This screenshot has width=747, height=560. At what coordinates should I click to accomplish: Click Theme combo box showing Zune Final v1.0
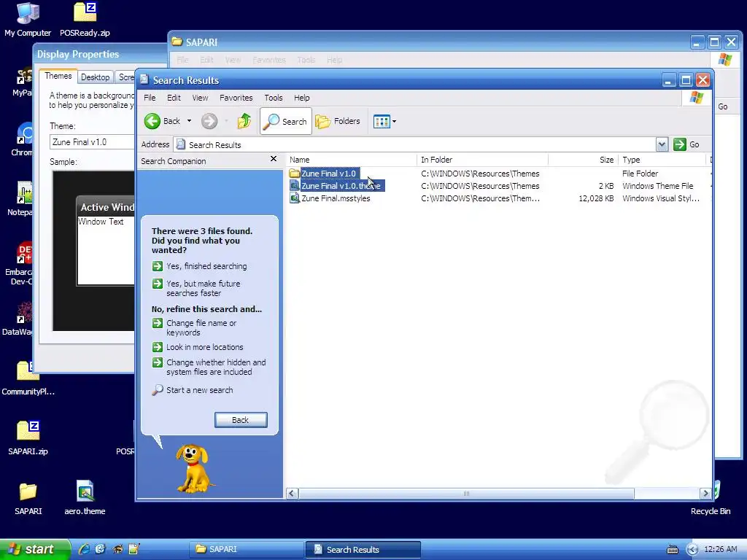coord(93,142)
